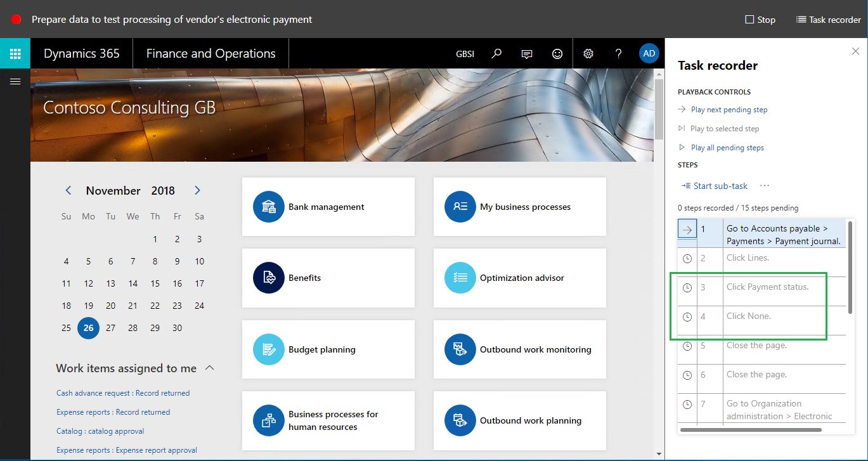This screenshot has width=868, height=461.
Task: Select November 30 in the calendar
Action: 177,328
